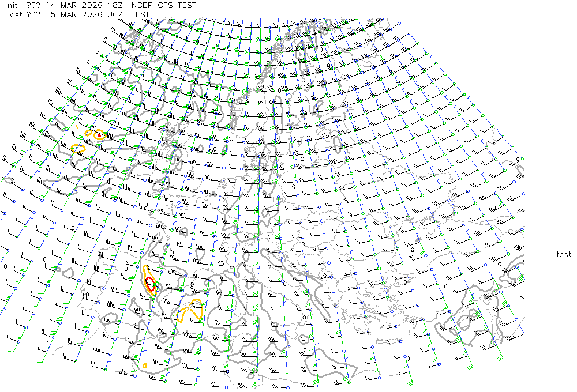The height and width of the screenshot is (392, 577).
Task: Click the small red dot in upper-left contour
Action: [100, 135]
